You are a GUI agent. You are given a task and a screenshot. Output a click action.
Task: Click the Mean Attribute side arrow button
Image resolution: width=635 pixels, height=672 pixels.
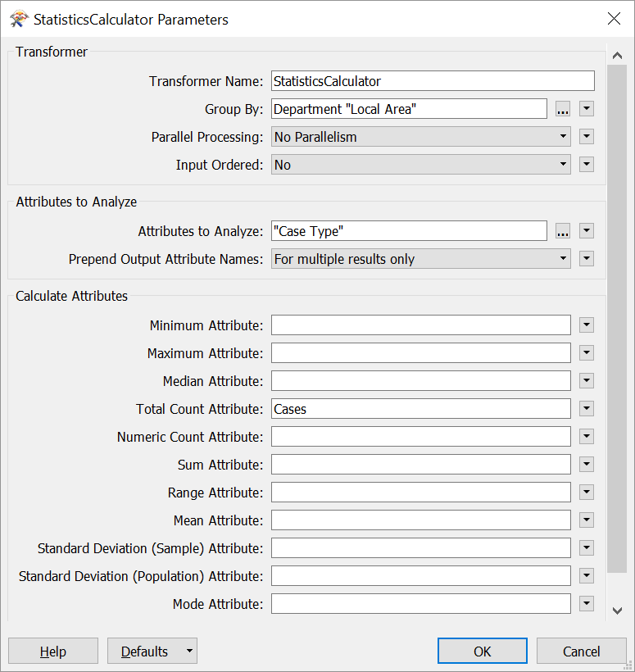click(586, 520)
